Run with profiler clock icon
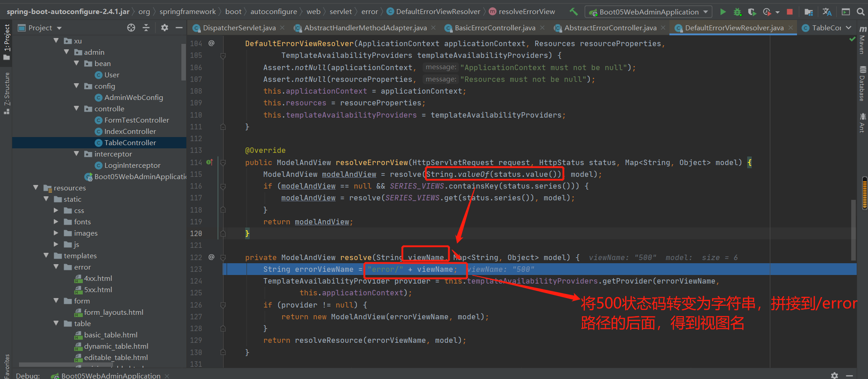This screenshot has width=868, height=379. (x=767, y=12)
